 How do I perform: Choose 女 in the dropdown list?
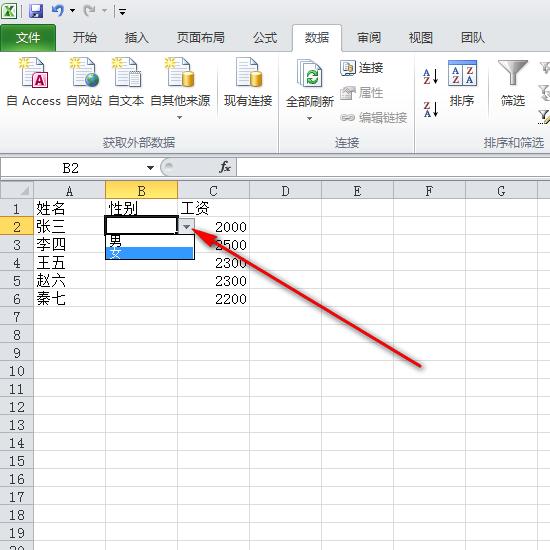click(150, 253)
